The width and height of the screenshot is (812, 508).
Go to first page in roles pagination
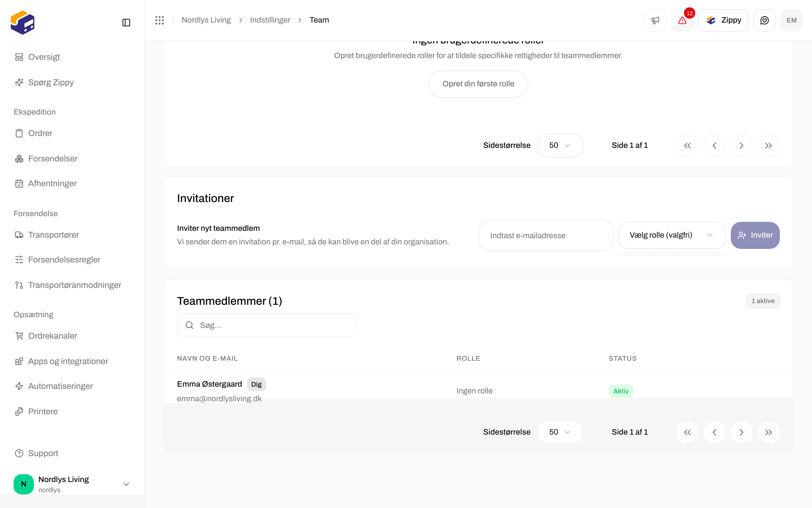click(x=687, y=145)
